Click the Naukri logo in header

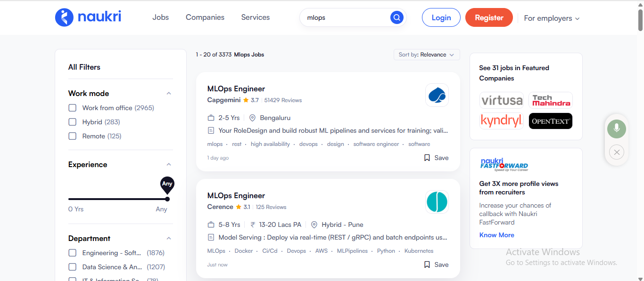88,17
